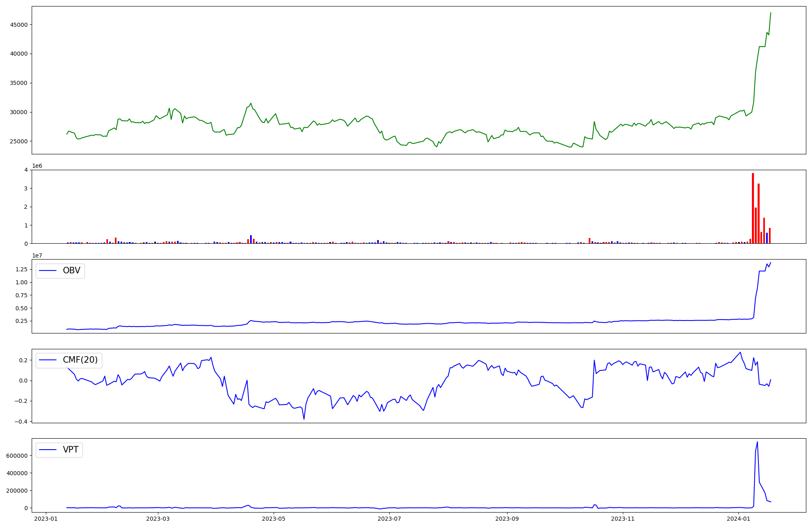The width and height of the screenshot is (812, 528).
Task: Click the 600000 VPT axis label
Action: pyautogui.click(x=17, y=456)
